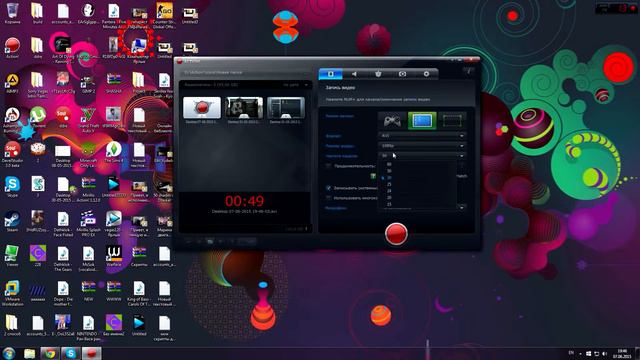
Task: Choose 20 in the framerate list
Action: 389,198
